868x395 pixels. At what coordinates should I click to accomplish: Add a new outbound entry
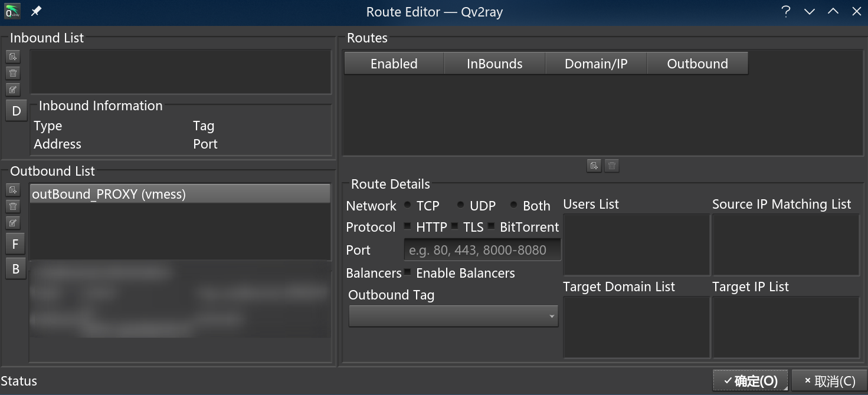[12, 189]
